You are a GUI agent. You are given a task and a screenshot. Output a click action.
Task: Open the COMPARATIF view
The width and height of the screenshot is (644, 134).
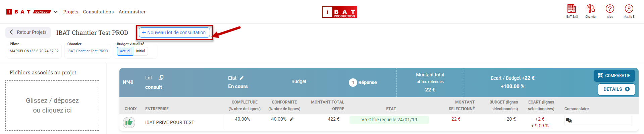[614, 76]
